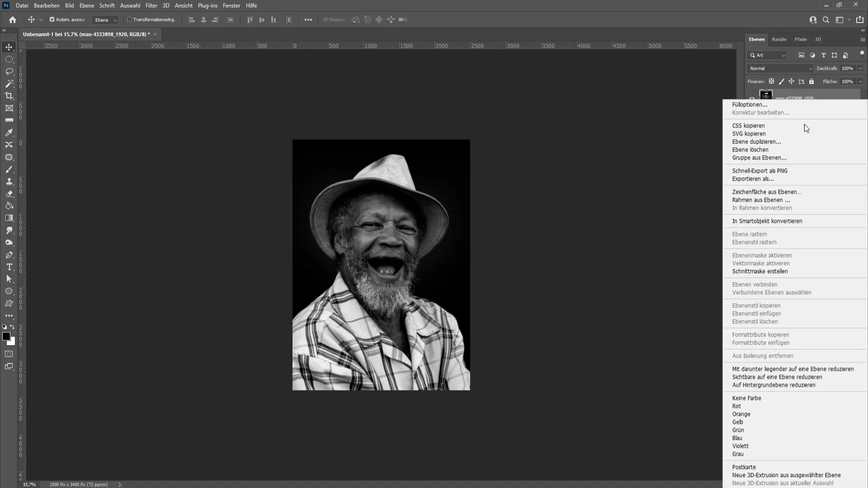The width and height of the screenshot is (868, 488).
Task: Toggle lock all padlock icon
Action: pyautogui.click(x=811, y=81)
